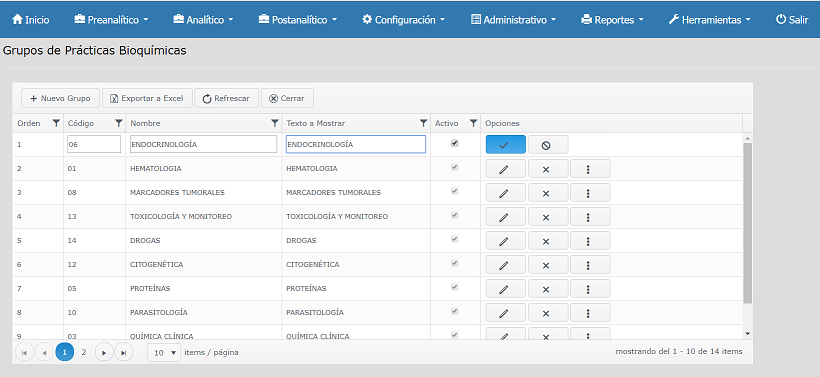This screenshot has width=820, height=377.
Task: Expand the Reportes menu
Action: pyautogui.click(x=612, y=20)
